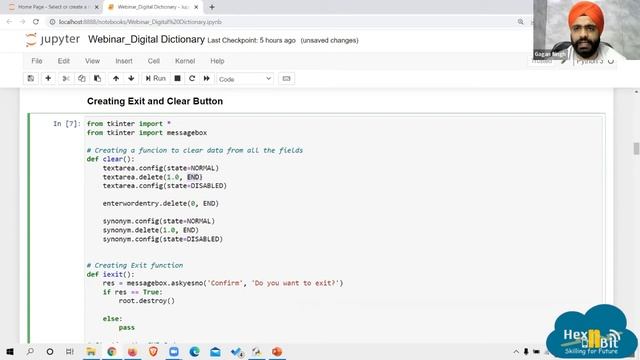Copy selected cells icon
This screenshot has height=360, width=640.
point(82,78)
